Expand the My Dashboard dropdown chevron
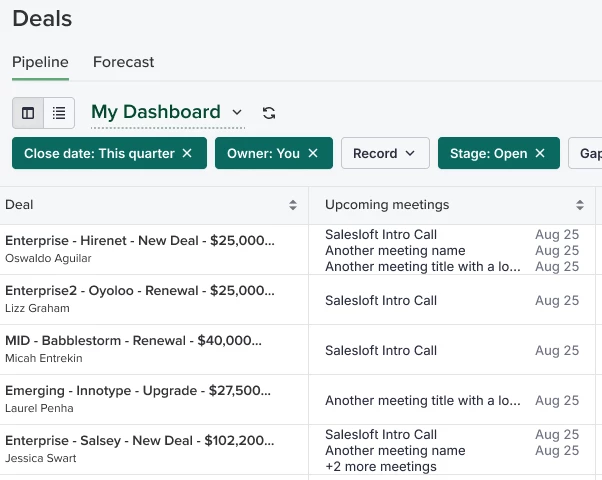Screen dimensions: 602x480 pos(237,112)
